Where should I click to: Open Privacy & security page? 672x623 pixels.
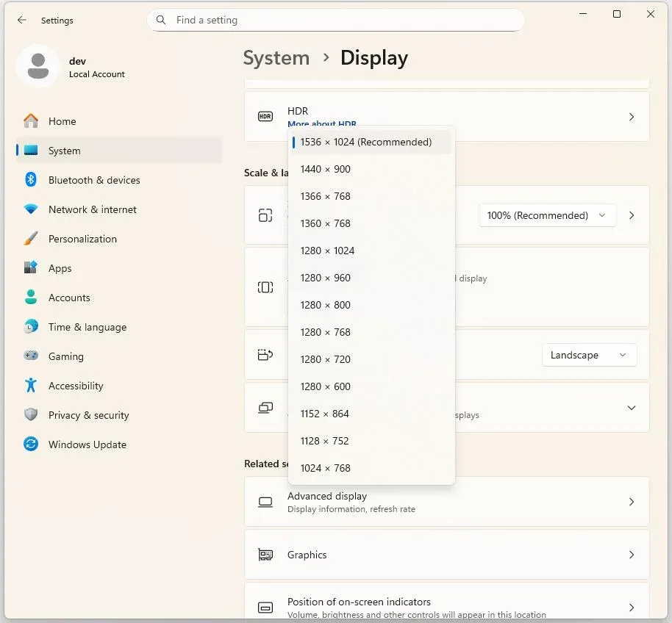click(119, 415)
